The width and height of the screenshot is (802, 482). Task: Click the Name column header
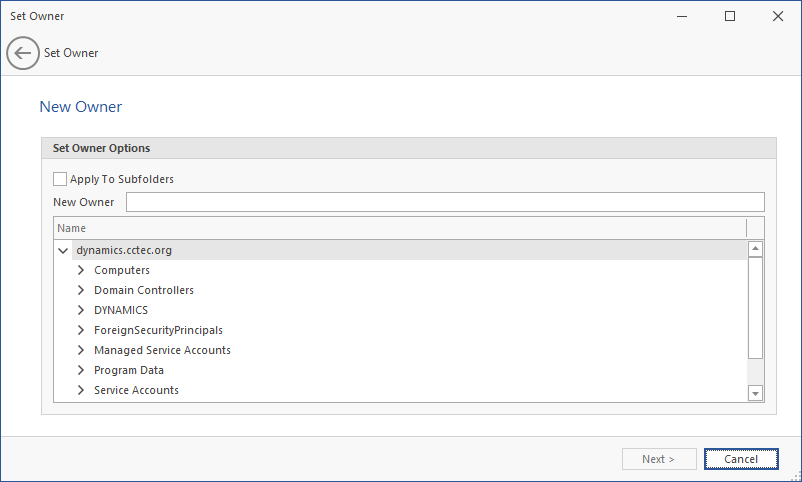400,228
